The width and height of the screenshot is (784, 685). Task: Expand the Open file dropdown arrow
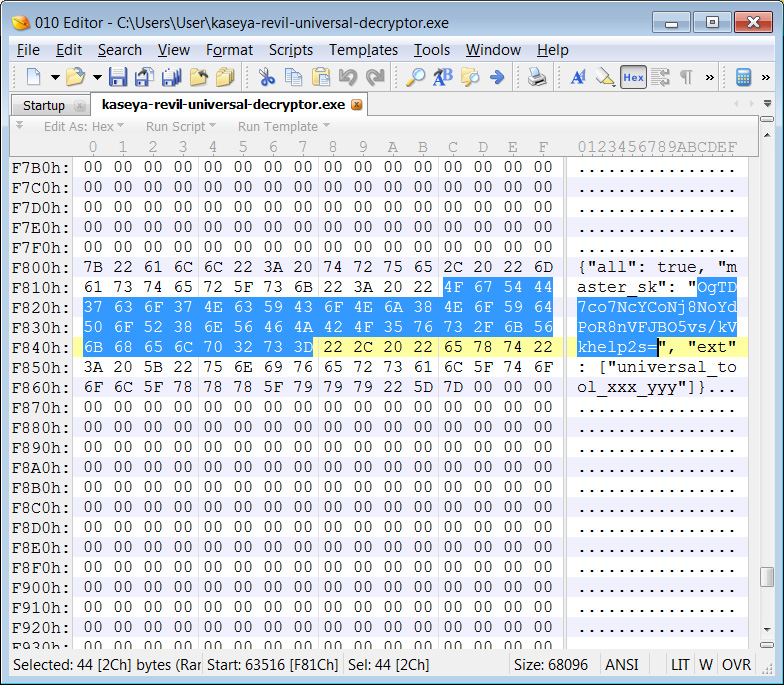pyautogui.click(x=97, y=78)
